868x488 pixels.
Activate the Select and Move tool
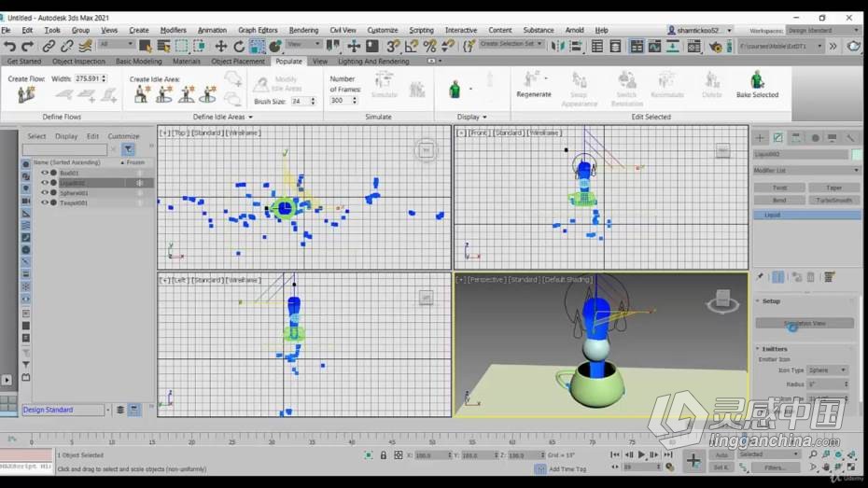tap(221, 46)
